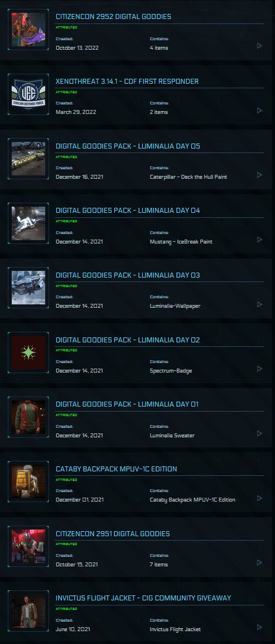Expand the Luminalia Day 02 entry arrow
275x644 pixels.
(x=259, y=369)
